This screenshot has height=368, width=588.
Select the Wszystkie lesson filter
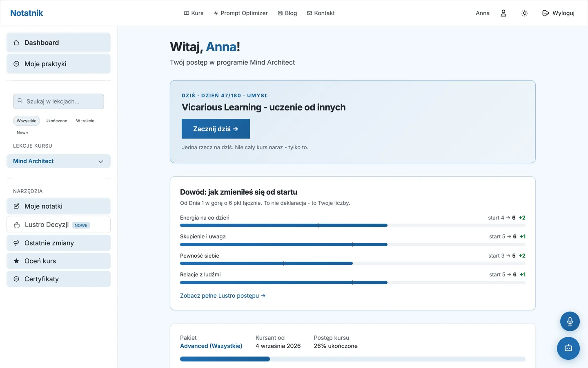27,121
